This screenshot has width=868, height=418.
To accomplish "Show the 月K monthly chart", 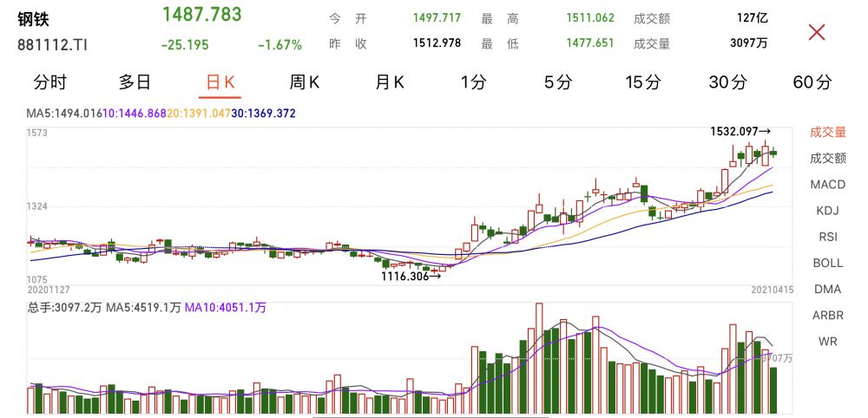I will pos(390,82).
